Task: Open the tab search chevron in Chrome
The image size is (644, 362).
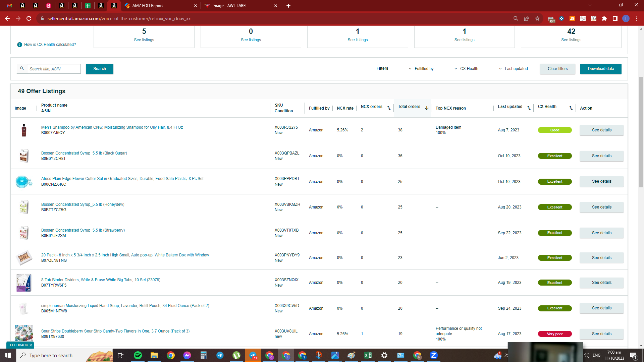Action: point(590,5)
